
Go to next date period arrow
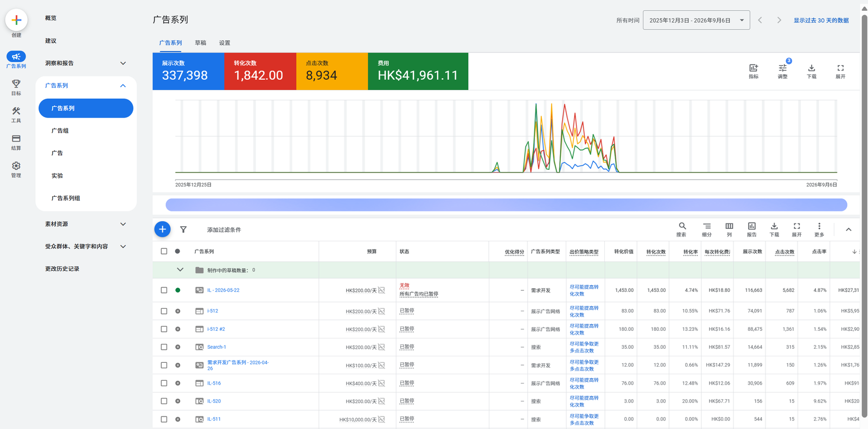(779, 20)
